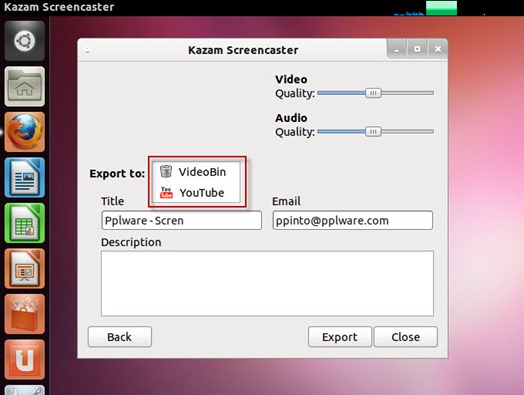Select VideoBin in the export list

(196, 172)
